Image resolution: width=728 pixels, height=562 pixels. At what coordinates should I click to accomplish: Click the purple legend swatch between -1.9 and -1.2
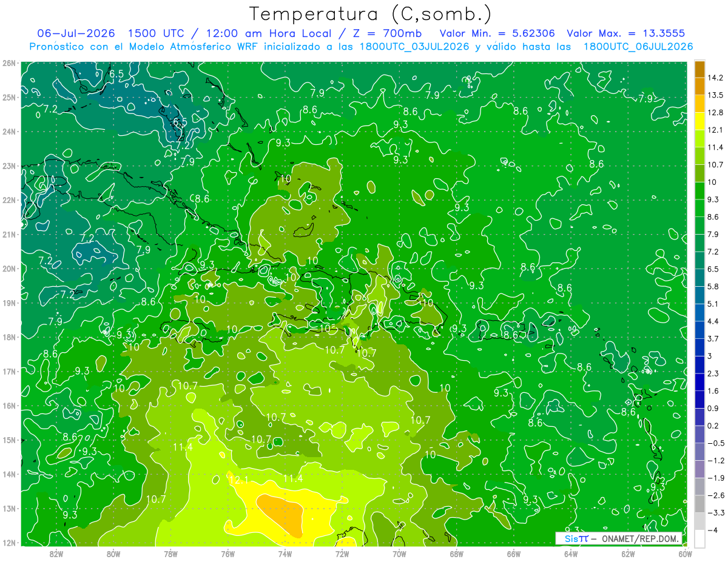click(699, 469)
